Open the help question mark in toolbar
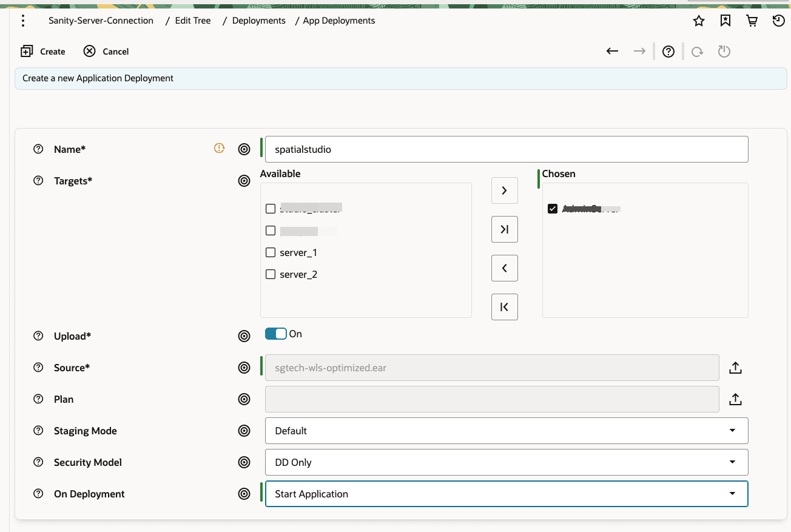 pyautogui.click(x=668, y=52)
